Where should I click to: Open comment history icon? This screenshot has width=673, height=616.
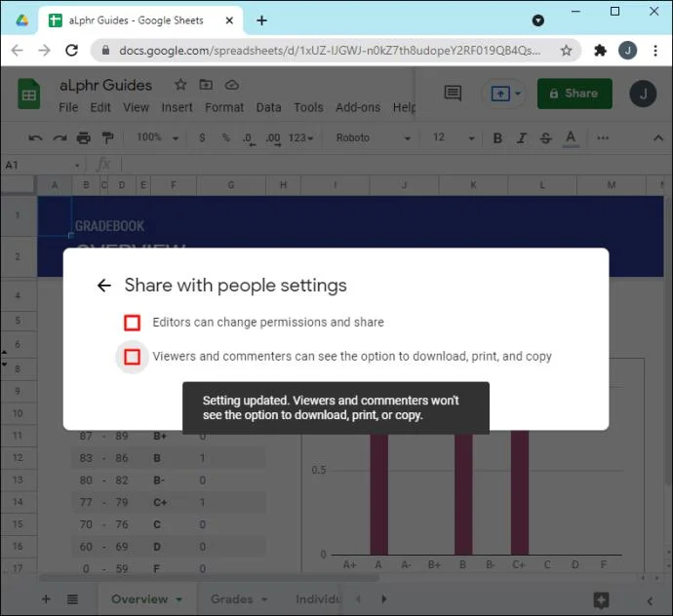pos(453,93)
